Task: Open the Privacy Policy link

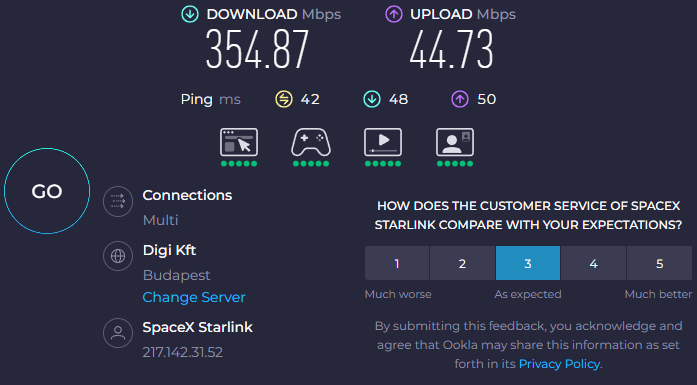Action: click(559, 364)
